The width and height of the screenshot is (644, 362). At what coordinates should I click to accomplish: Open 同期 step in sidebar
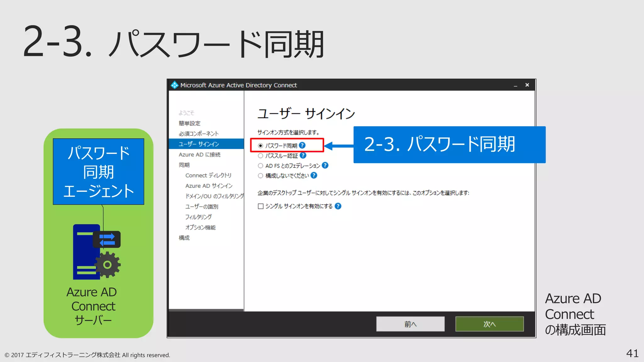click(184, 165)
